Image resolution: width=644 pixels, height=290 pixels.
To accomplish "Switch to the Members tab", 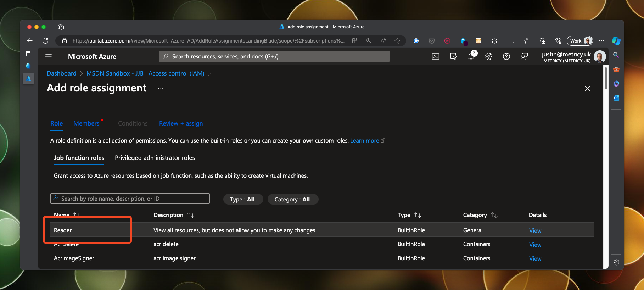I will point(86,123).
